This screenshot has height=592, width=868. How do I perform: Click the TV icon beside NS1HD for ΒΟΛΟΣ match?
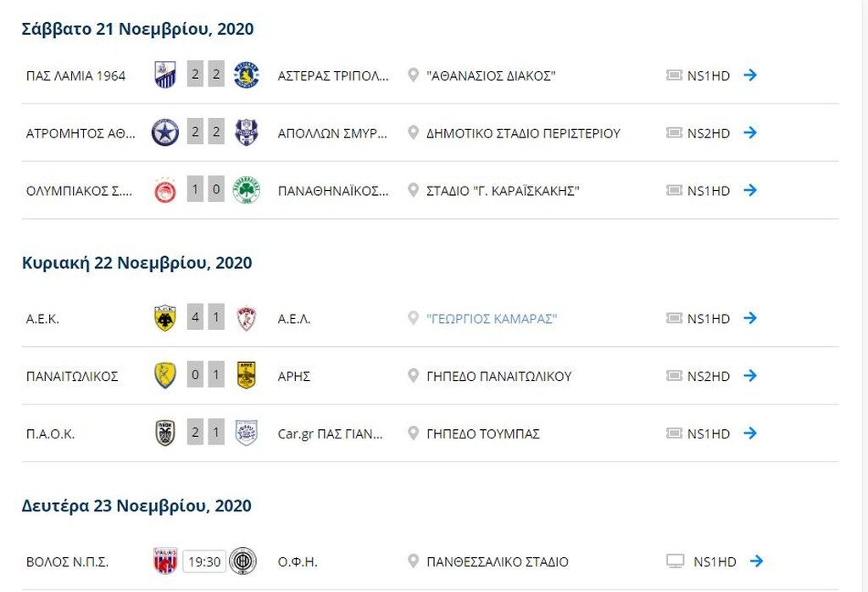(676, 561)
